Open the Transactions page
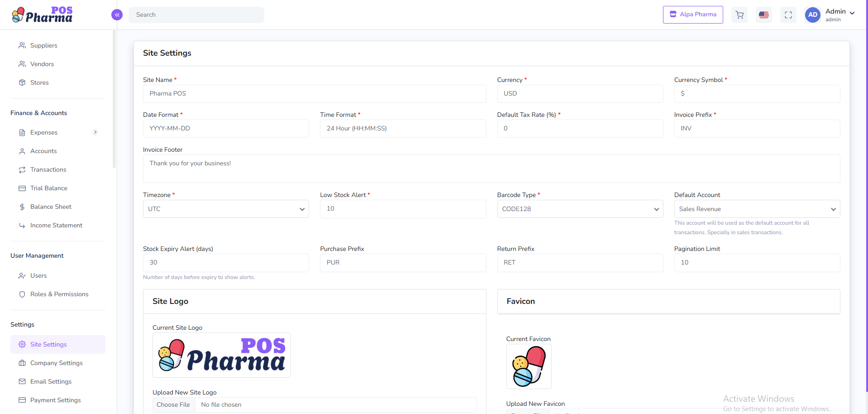 (48, 169)
